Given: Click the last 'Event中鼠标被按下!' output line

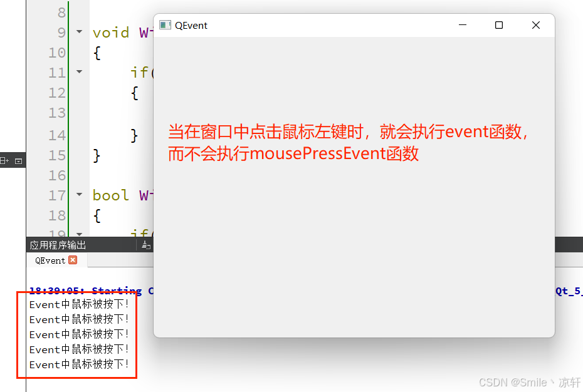Looking at the screenshot, I should (x=79, y=364).
